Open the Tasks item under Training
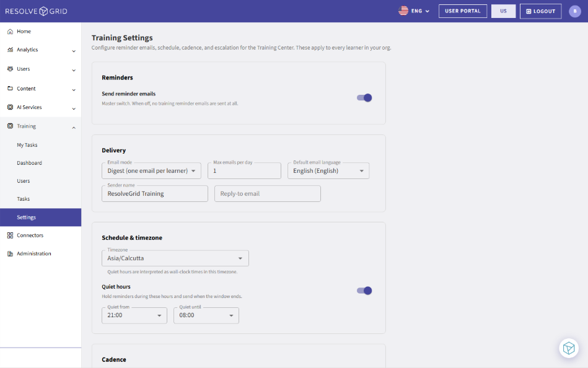Image resolution: width=588 pixels, height=368 pixels. pyautogui.click(x=40, y=199)
